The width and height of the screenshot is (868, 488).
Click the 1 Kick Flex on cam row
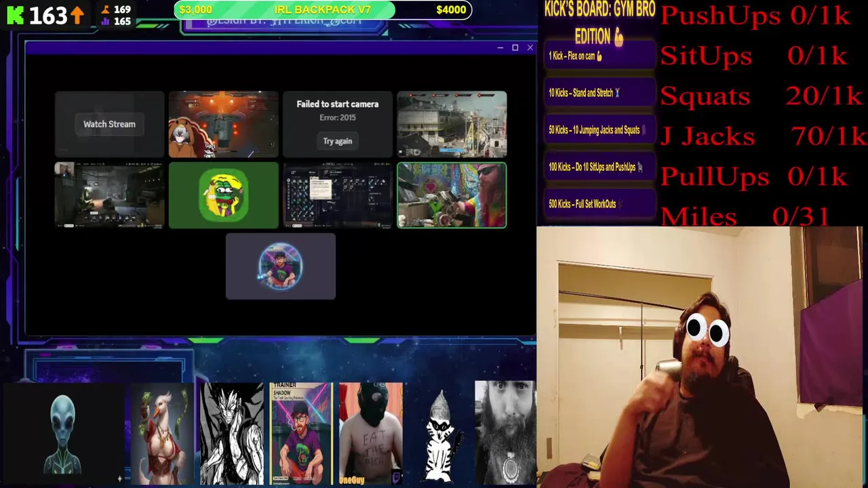point(600,56)
